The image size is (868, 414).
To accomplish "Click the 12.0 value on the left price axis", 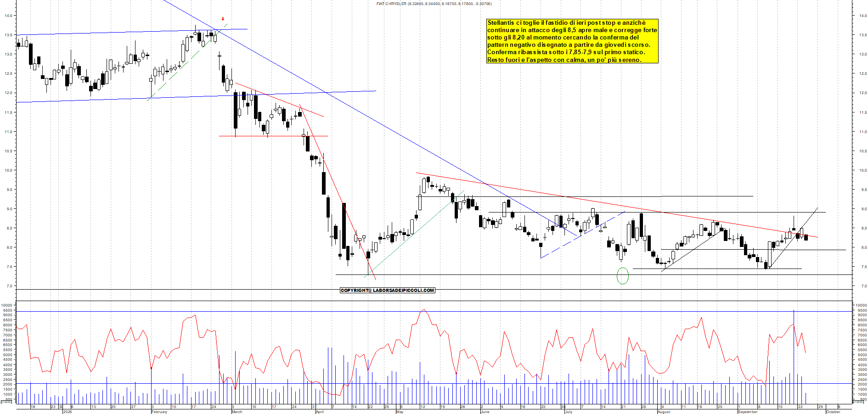I will tap(8, 93).
